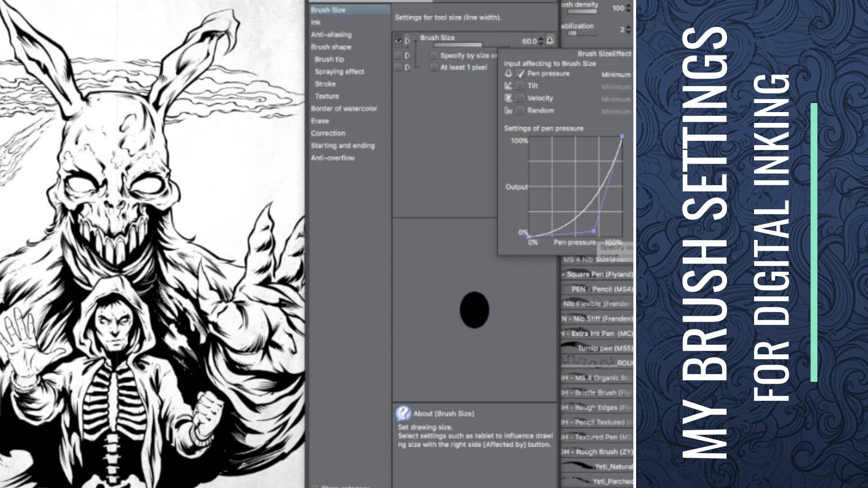Click the Velocity input icon
The image size is (868, 488).
[x=508, y=98]
